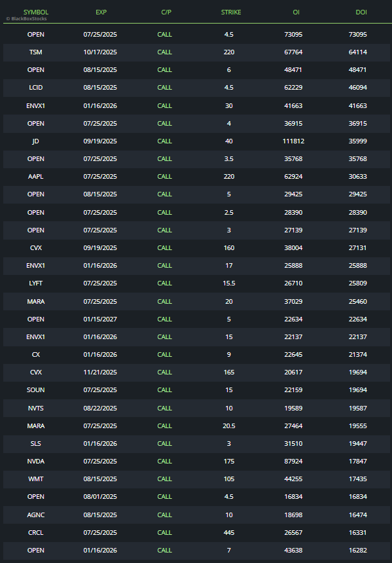Click the DOI value 30633

[358, 177]
